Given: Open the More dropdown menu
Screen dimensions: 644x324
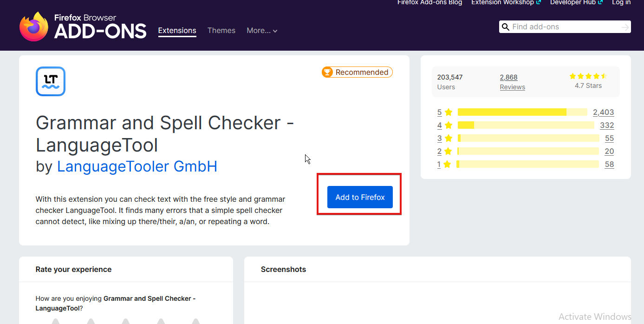Looking at the screenshot, I should pyautogui.click(x=262, y=31).
